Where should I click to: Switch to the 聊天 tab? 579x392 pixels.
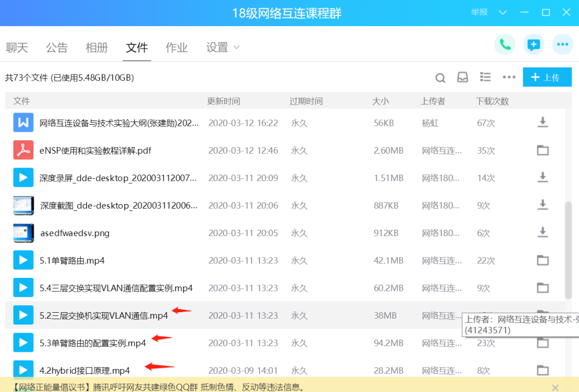(17, 48)
